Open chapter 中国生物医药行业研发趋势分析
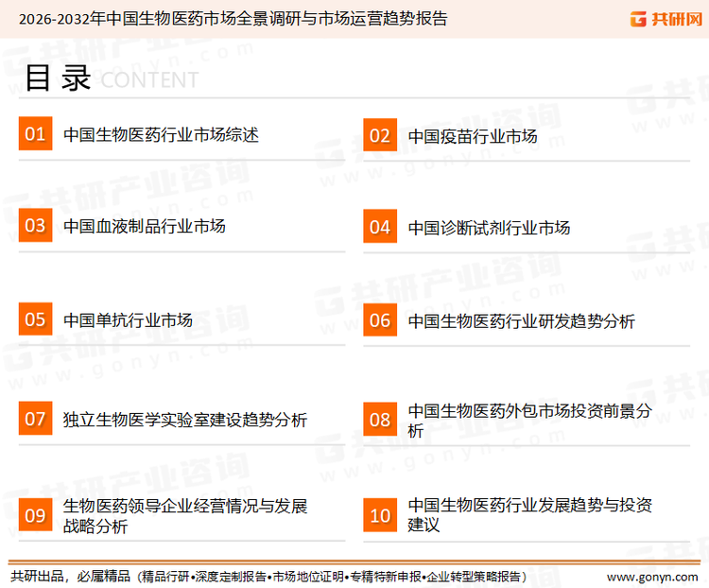 tap(521, 321)
